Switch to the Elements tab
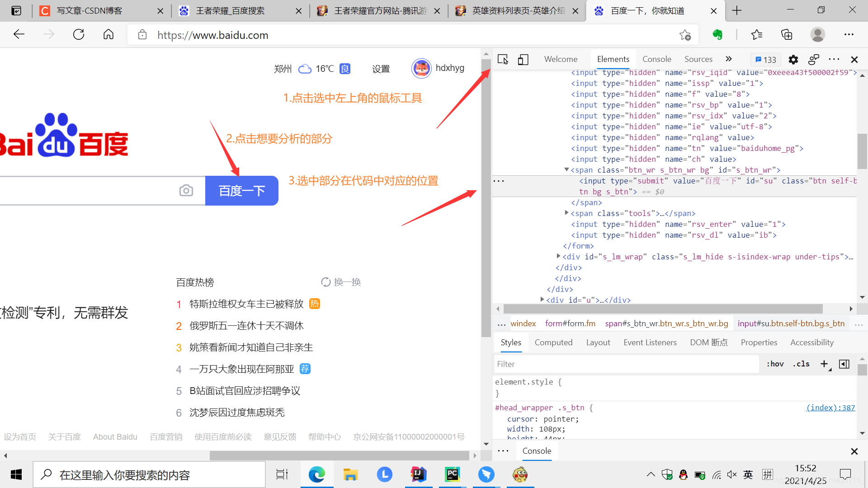The height and width of the screenshot is (488, 868). click(x=613, y=59)
